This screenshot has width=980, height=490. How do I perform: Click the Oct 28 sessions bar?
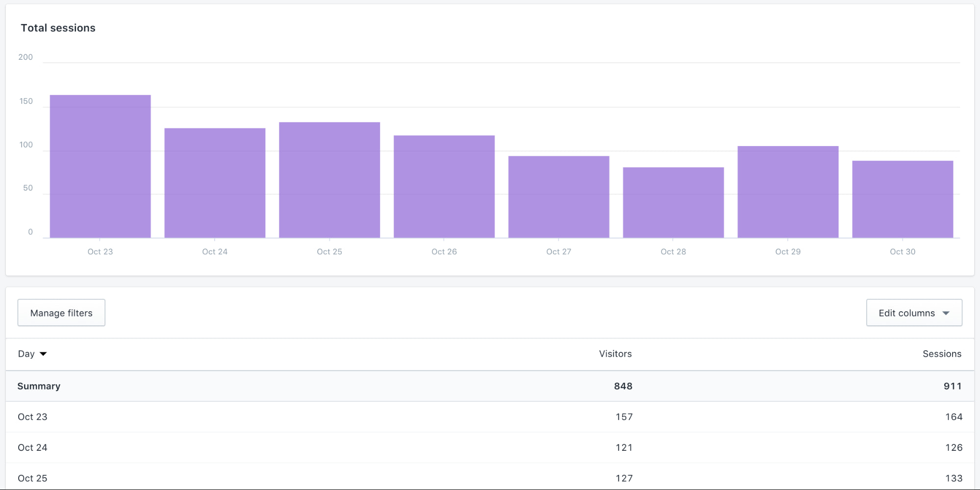(673, 202)
